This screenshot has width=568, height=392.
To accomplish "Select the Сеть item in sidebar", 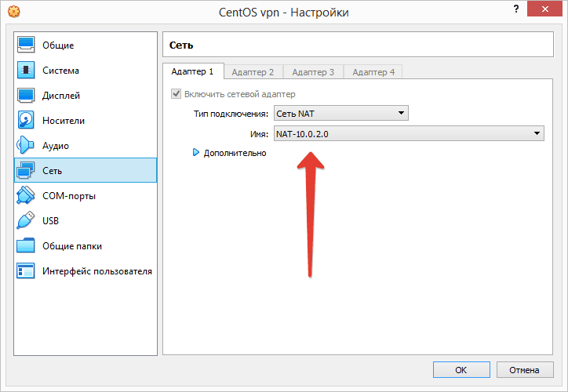I will [85, 171].
